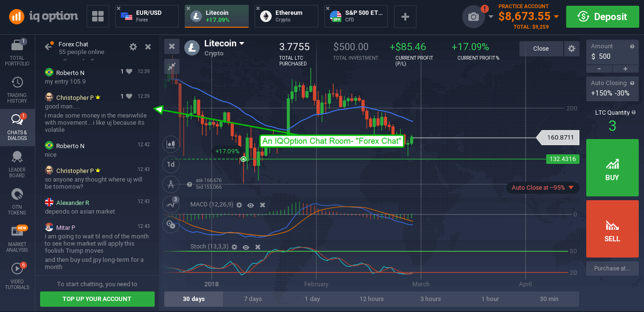Click the collapse chart arrows icon
The height and width of the screenshot is (312, 644).
point(172,66)
